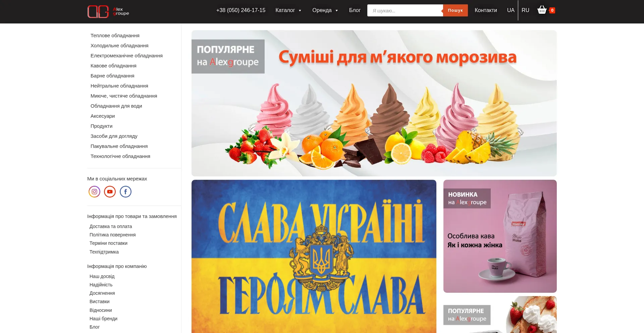
Task: Click the search field 'Я шукаю...'
Action: tap(405, 11)
